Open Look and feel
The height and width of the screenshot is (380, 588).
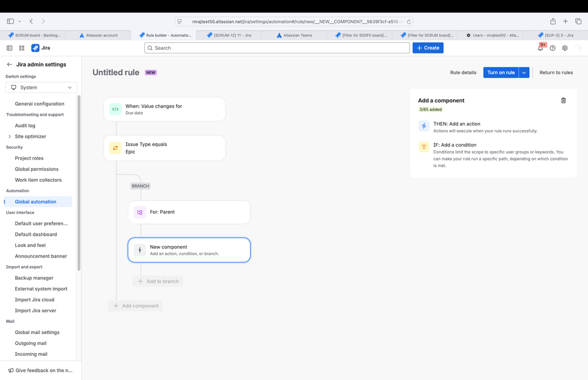31,245
